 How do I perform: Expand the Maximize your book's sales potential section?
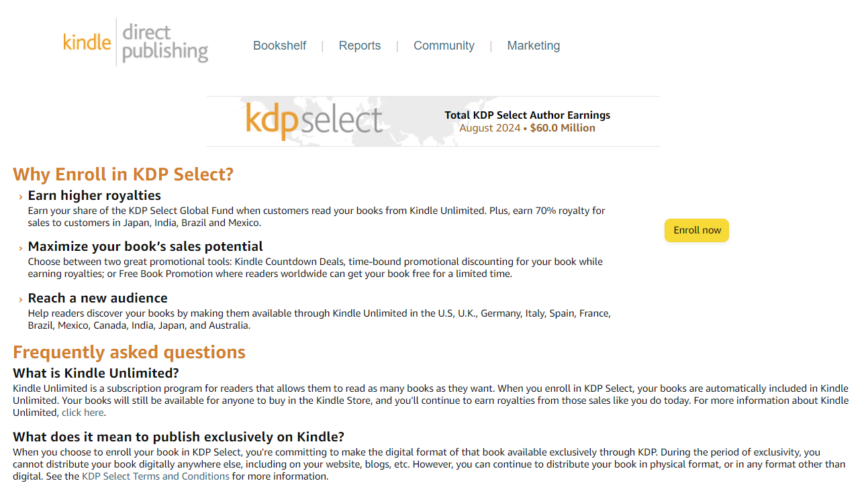click(x=145, y=246)
